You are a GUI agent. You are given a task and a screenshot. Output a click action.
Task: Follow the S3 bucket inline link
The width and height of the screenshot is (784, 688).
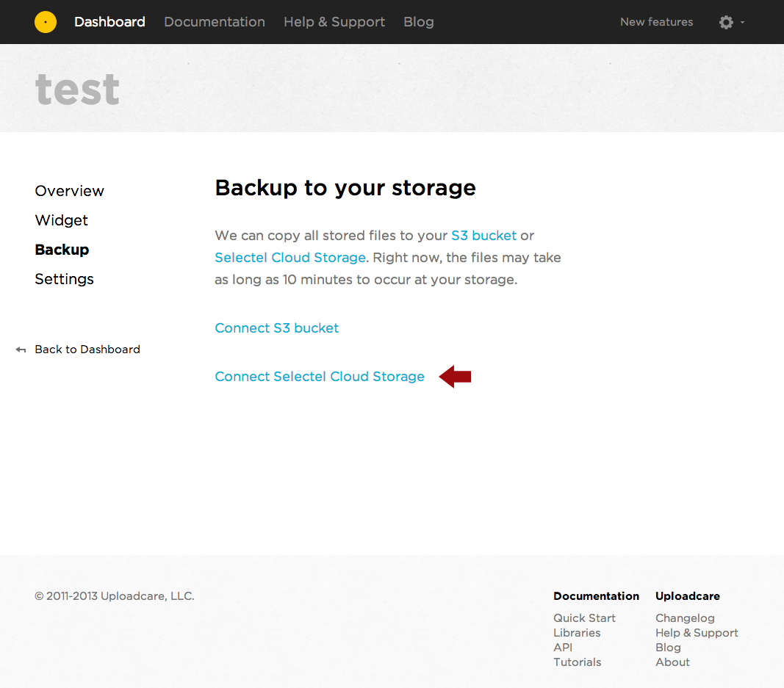coord(483,236)
